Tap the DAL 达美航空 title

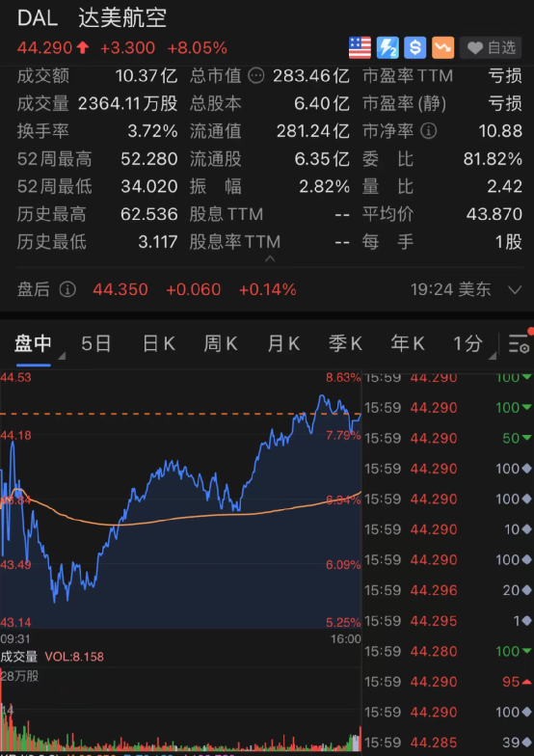point(93,17)
